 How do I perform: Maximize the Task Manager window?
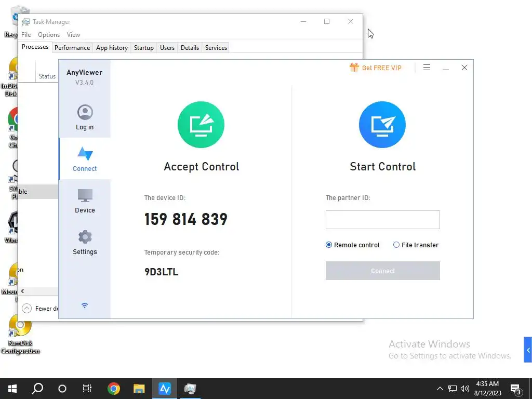[327, 21]
